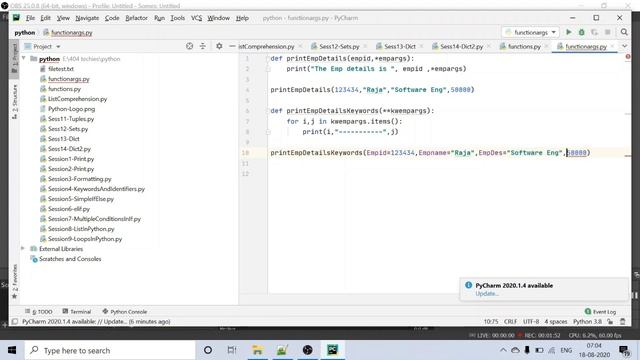Click the Windows search box

coord(110,350)
